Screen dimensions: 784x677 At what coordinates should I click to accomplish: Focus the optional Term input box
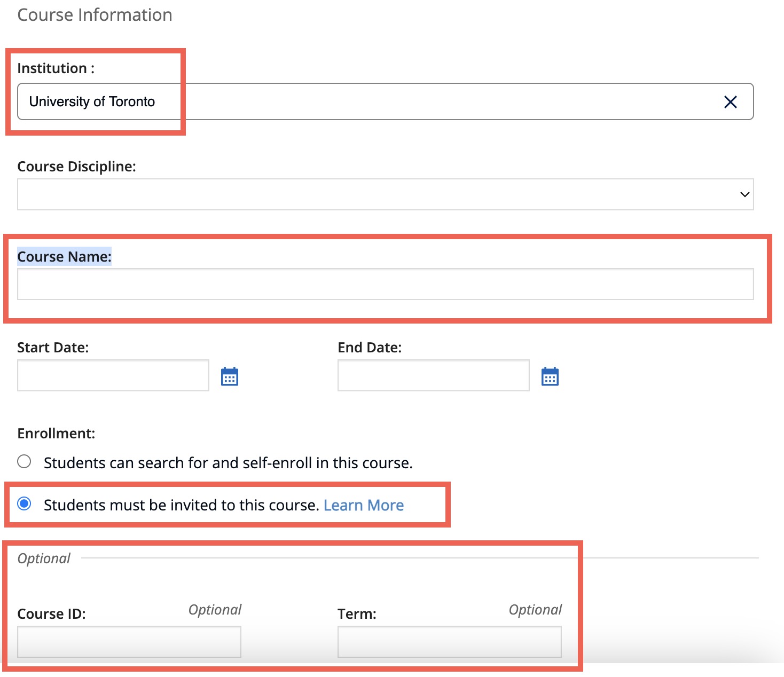449,642
